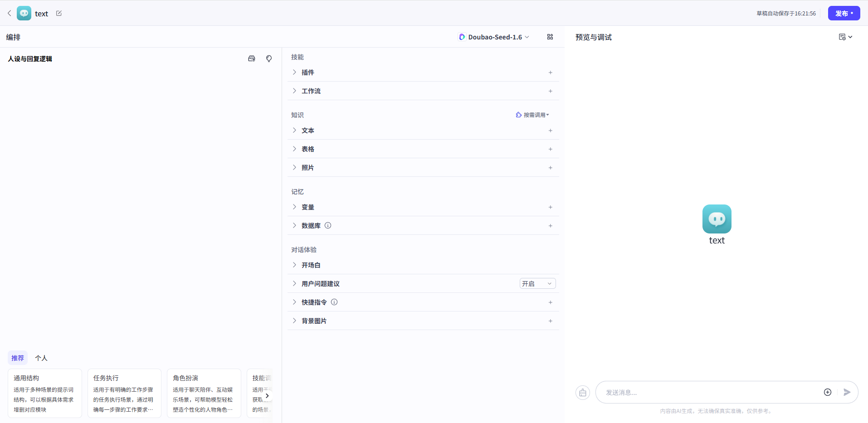This screenshot has width=868, height=423.
Task: Open the 按需调用 knowledge call dropdown
Action: tap(532, 115)
